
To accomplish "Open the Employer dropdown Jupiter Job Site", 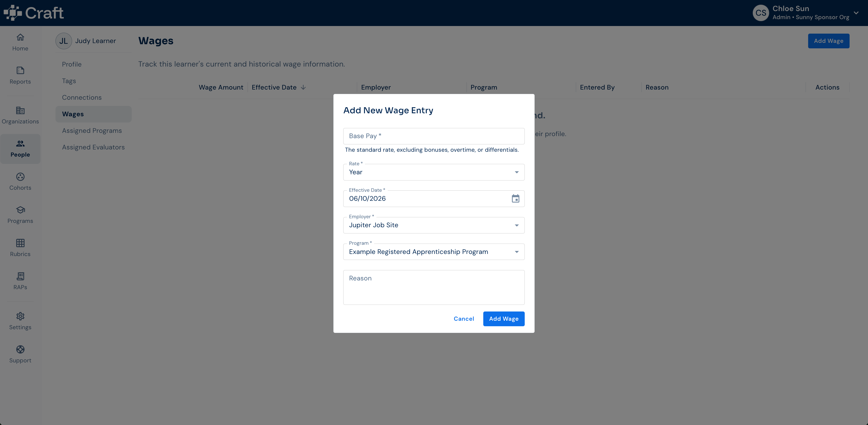I will pos(434,225).
